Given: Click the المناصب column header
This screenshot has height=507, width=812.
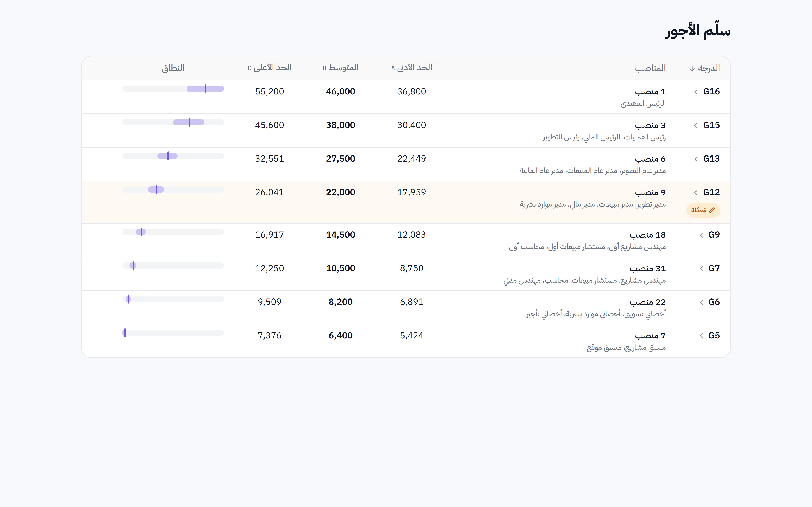Looking at the screenshot, I should pos(650,68).
